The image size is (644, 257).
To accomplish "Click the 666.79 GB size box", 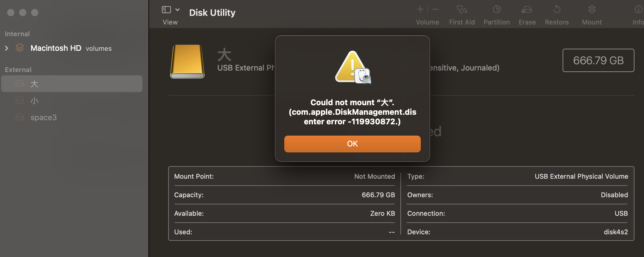I will [598, 60].
